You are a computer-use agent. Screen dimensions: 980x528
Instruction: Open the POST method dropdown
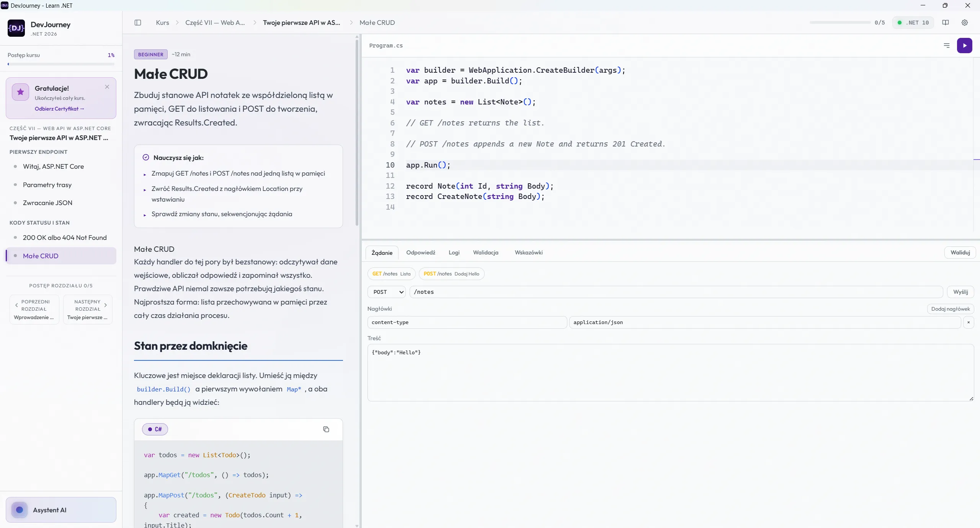[x=387, y=292]
